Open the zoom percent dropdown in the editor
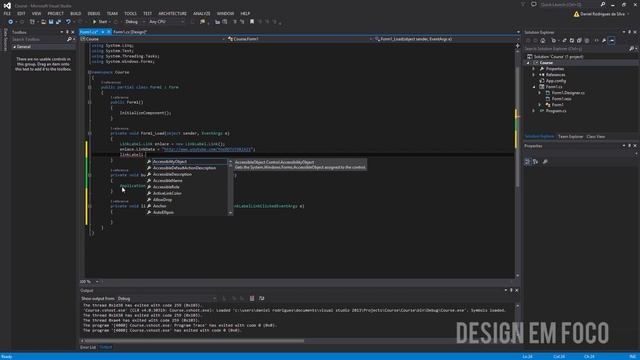 [x=97, y=282]
